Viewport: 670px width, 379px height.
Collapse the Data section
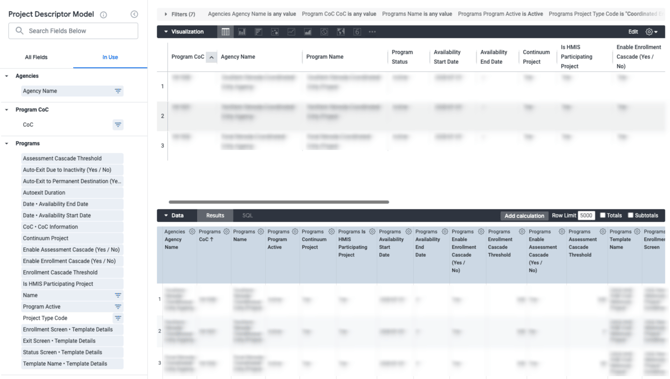click(166, 215)
